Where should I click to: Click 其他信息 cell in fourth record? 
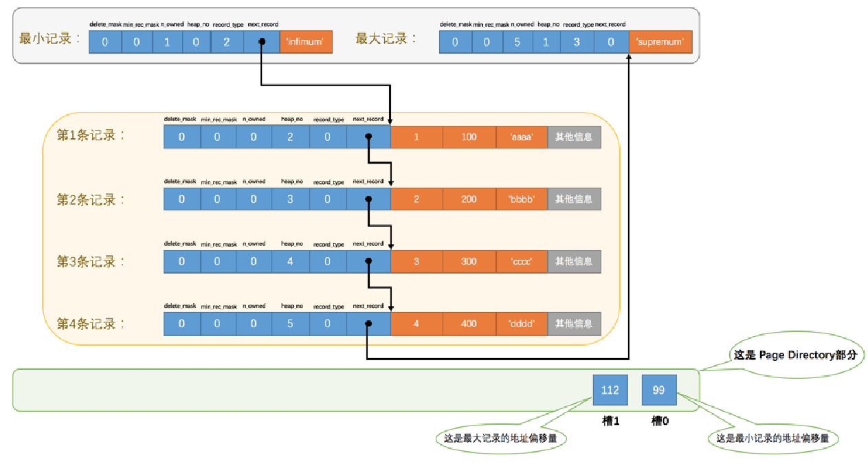pos(575,323)
